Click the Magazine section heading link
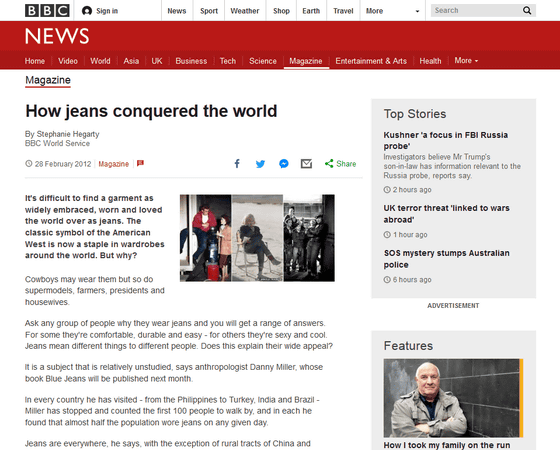 48,80
